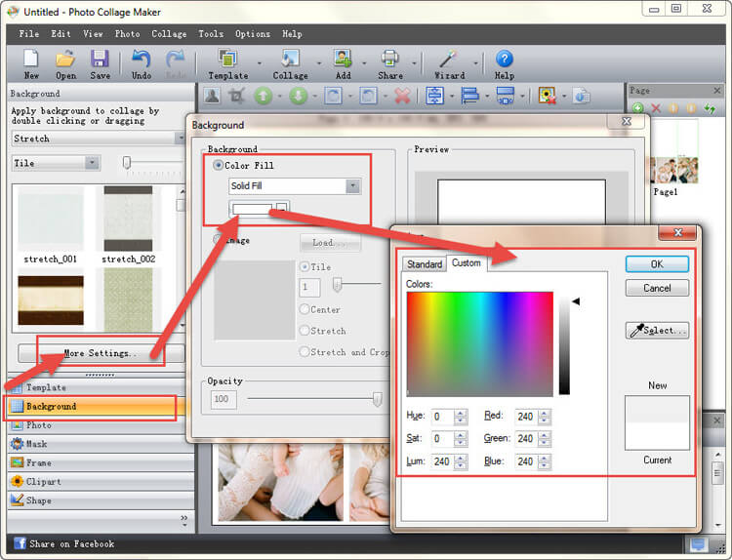Viewport: 732px width, 560px height.
Task: Expand the Add toolbar dropdown arrow
Action: point(364,63)
